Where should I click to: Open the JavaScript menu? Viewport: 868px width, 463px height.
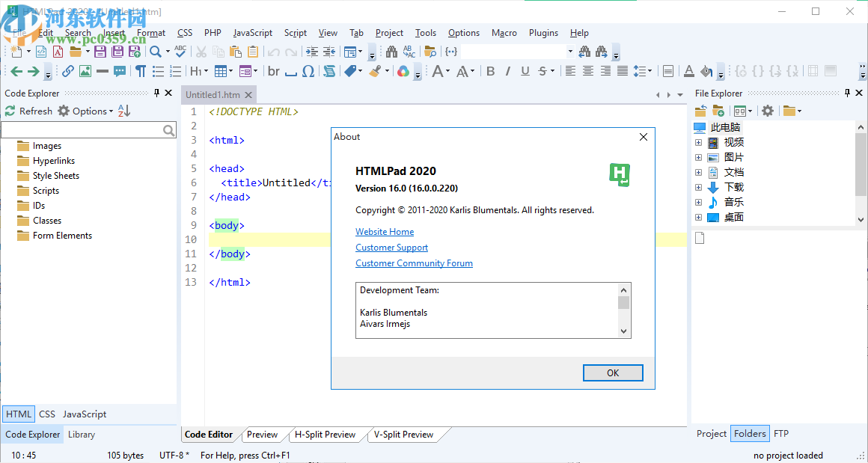coord(253,33)
